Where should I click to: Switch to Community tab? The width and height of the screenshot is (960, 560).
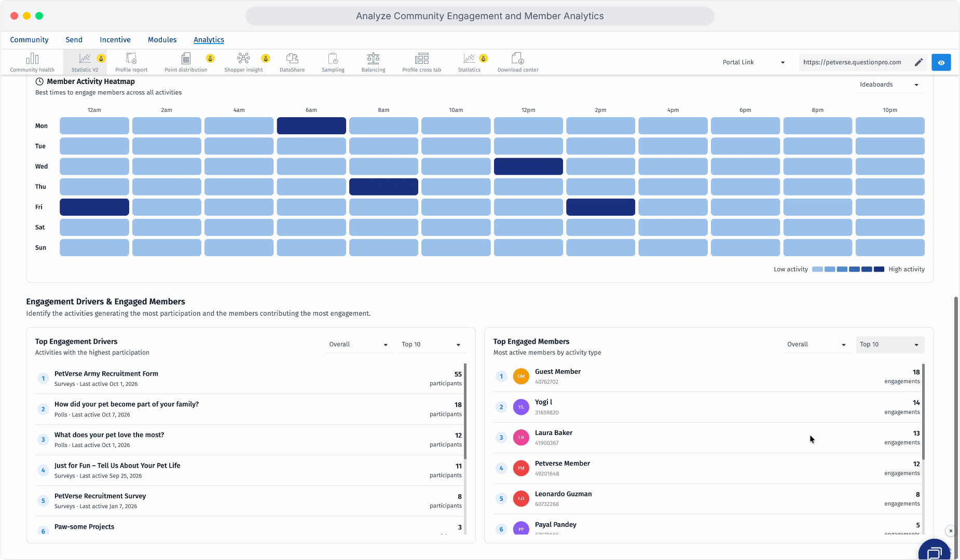29,40
